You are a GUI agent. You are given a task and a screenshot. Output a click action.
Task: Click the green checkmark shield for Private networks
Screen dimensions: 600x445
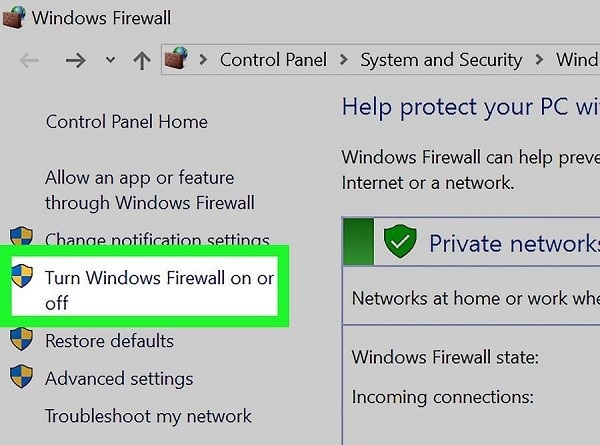click(x=400, y=242)
